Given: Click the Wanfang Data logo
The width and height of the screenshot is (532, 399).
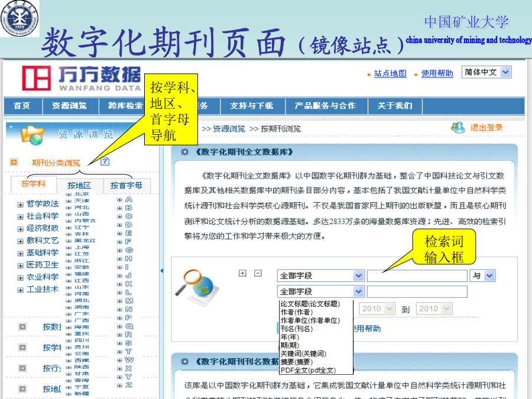Looking at the screenshot, I should [82, 79].
